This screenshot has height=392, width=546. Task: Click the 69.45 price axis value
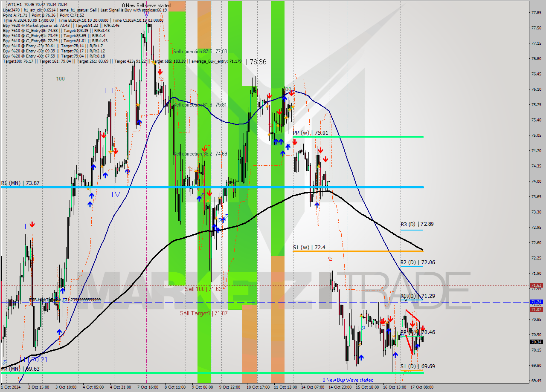[x=537, y=380]
